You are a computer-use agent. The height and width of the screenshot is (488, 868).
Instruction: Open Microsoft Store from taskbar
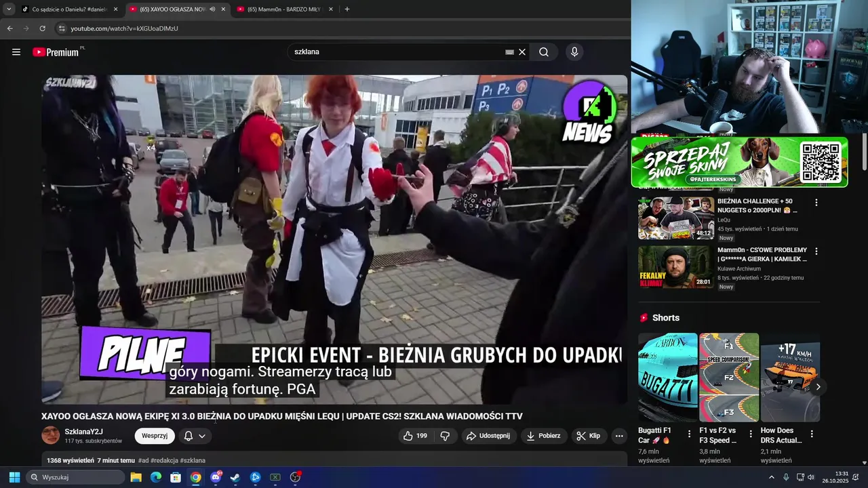coord(176,477)
